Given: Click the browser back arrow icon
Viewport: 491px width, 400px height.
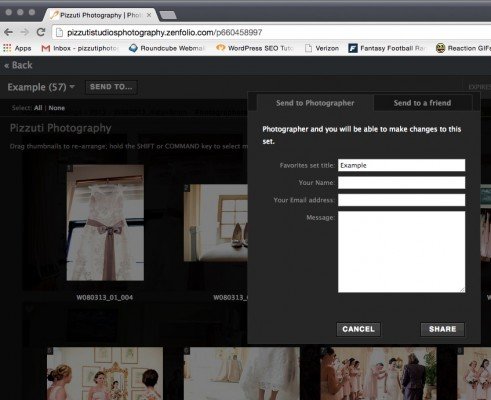Looking at the screenshot, I should 8,32.
